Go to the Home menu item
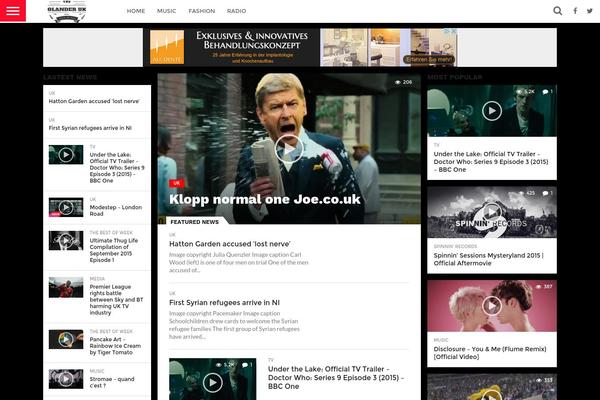Screen dimensions: 600x400 tap(136, 11)
